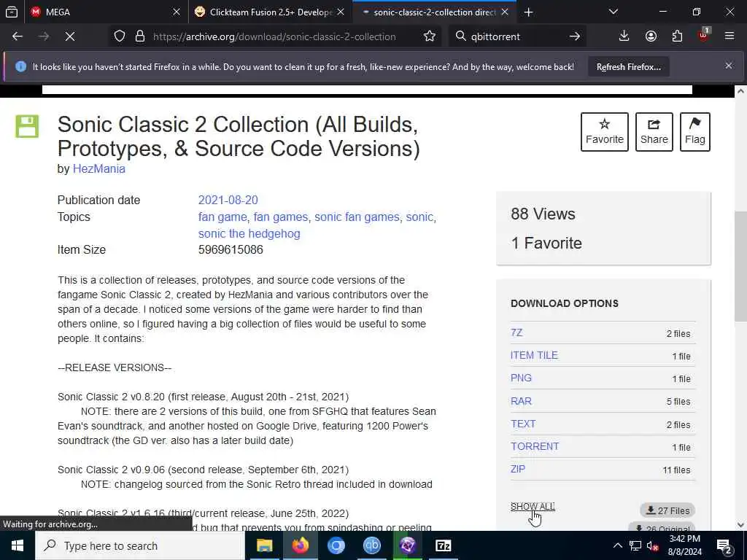Click the '88 Views' text
Viewport: 747px width, 560px height.
click(x=543, y=214)
